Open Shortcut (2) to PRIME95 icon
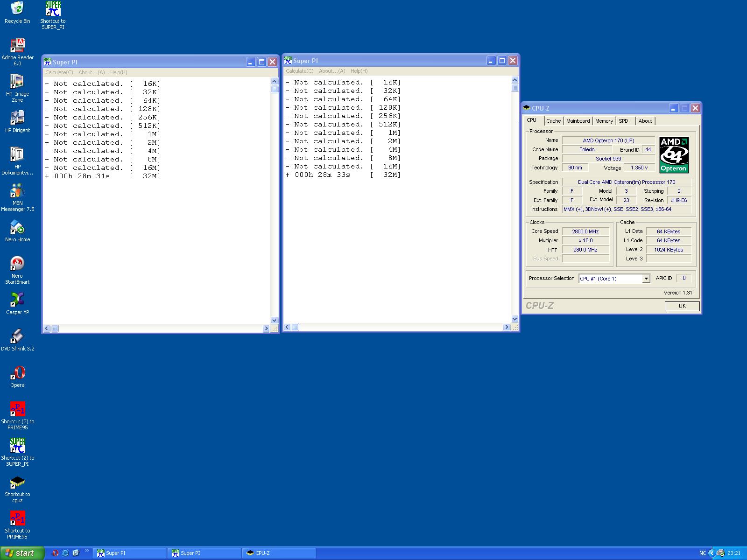This screenshot has height=560, width=747. [17, 416]
